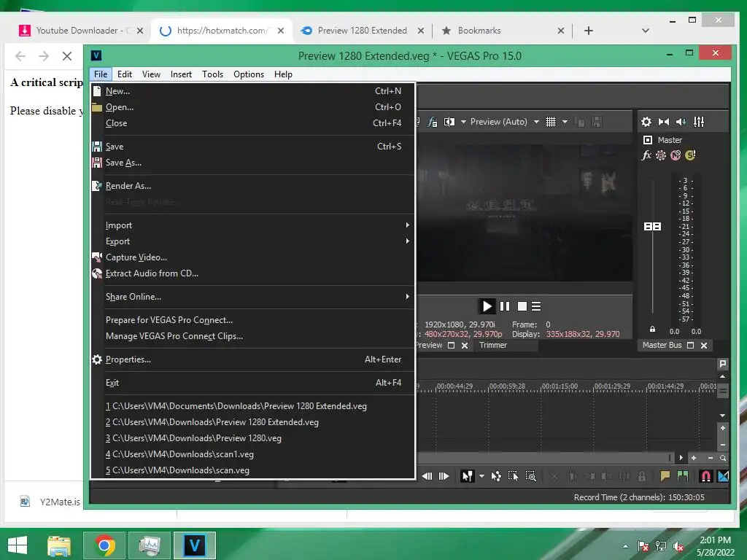The image size is (747, 560).
Task: Toggle the Master fader lock icon
Action: click(x=652, y=329)
